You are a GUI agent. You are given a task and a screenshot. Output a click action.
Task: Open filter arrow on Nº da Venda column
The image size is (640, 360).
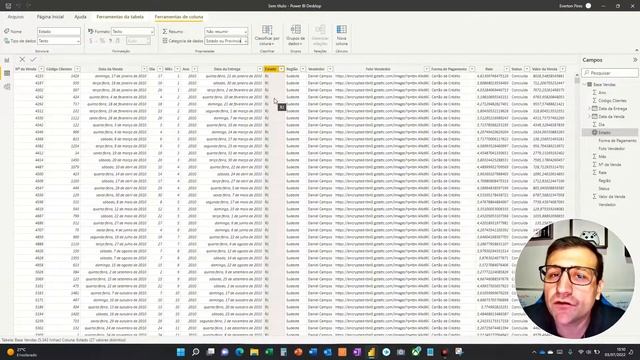[41, 69]
